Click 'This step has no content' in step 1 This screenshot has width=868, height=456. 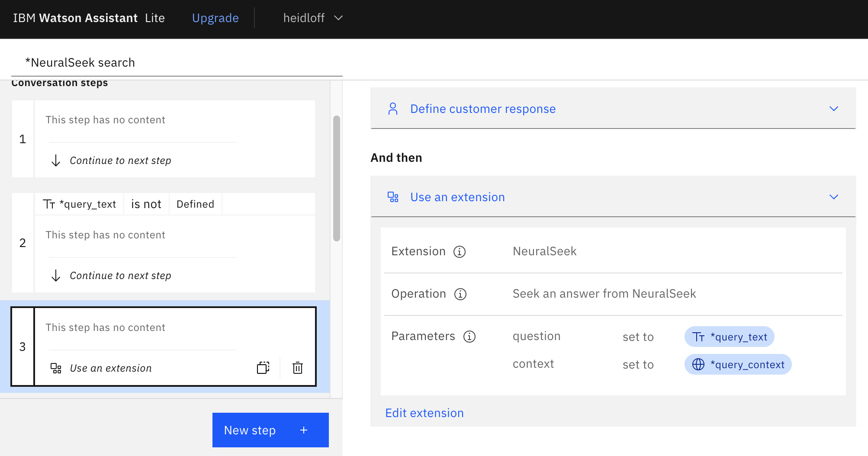105,120
